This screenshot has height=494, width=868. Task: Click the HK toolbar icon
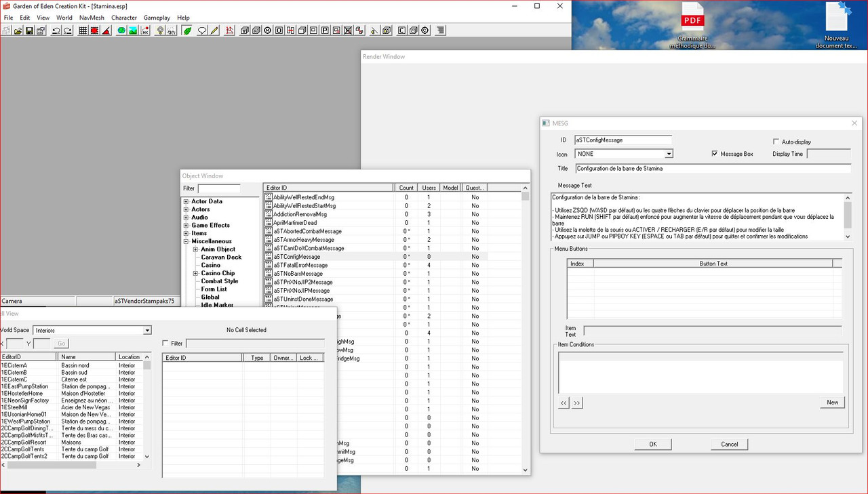click(x=144, y=30)
